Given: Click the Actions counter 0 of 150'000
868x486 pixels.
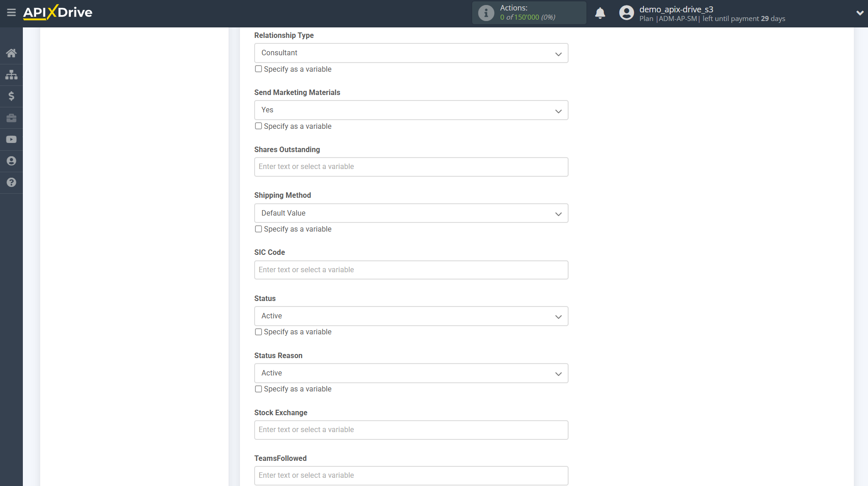Looking at the screenshot, I should (527, 17).
